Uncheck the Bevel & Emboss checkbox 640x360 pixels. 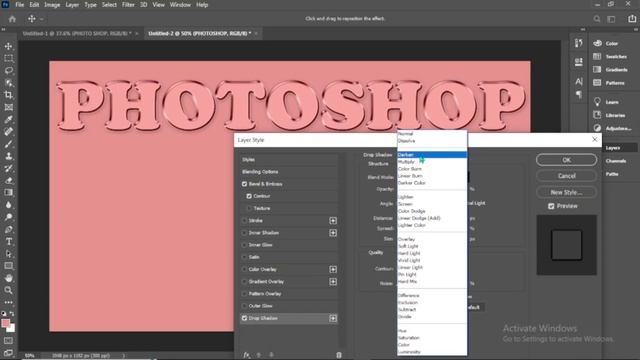pos(244,184)
